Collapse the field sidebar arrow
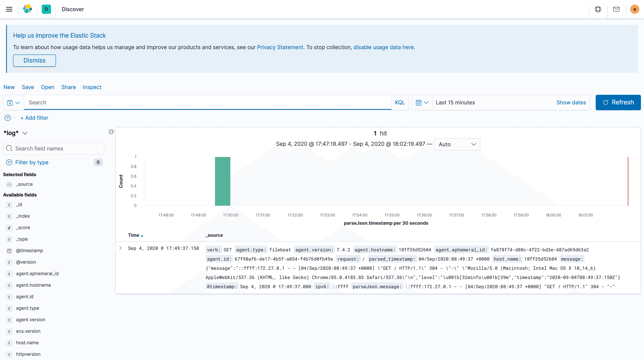This screenshot has height=360, width=644. pos(111,132)
